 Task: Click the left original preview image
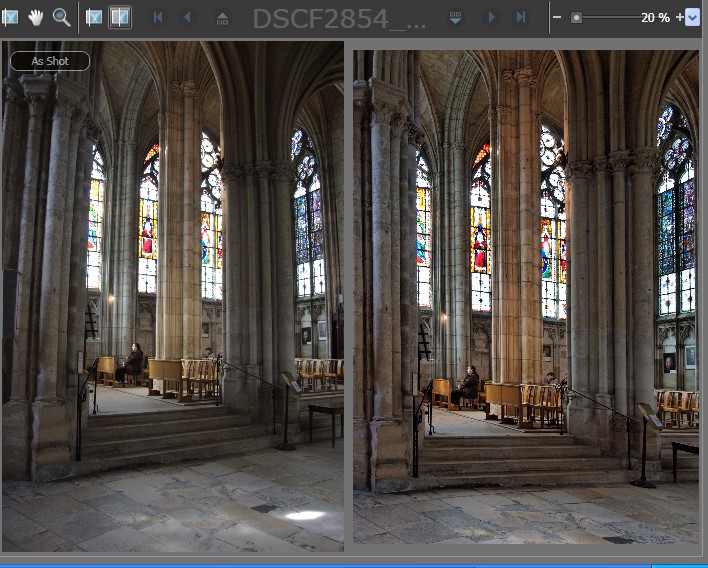click(x=173, y=296)
